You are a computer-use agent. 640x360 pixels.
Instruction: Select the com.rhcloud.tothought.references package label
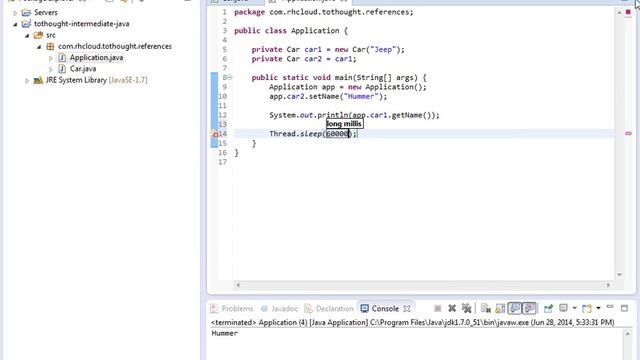(x=115, y=46)
